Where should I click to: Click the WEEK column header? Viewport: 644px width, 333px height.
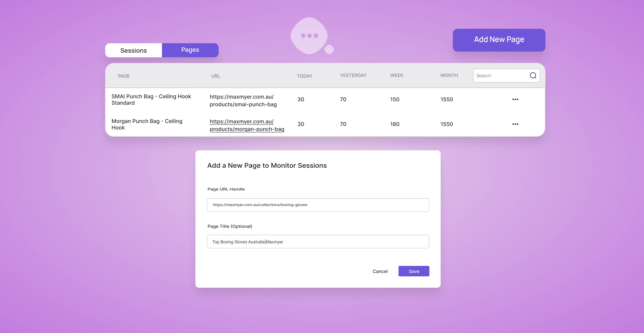pyautogui.click(x=396, y=75)
